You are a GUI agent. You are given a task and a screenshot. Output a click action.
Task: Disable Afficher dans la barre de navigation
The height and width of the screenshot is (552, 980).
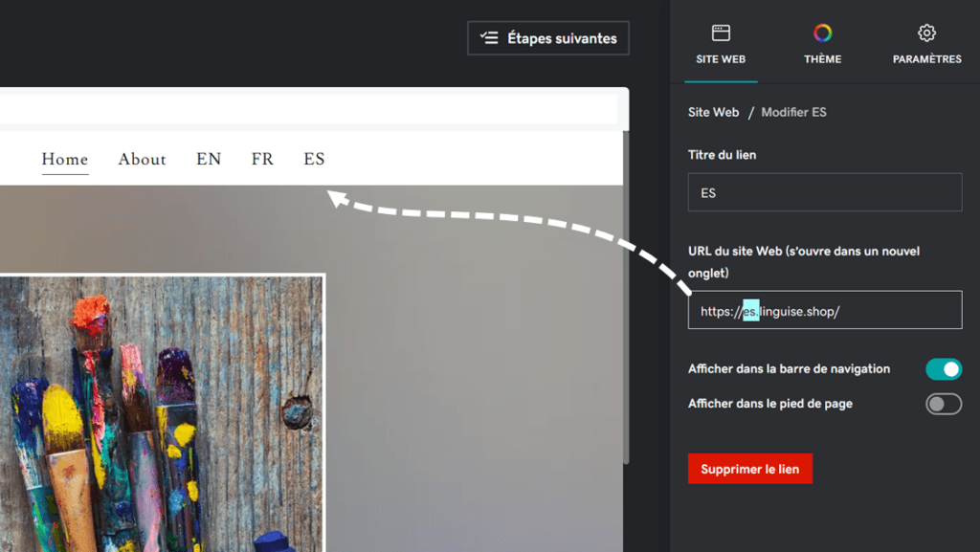(943, 369)
